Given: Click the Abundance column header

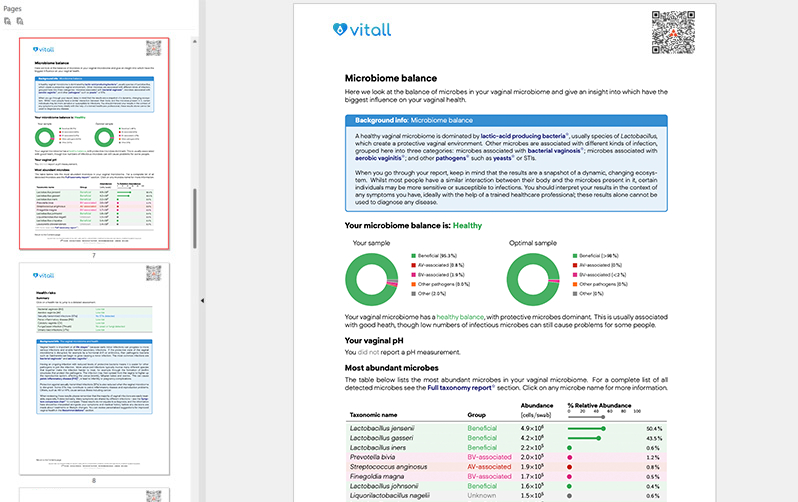Looking at the screenshot, I should (537, 406).
